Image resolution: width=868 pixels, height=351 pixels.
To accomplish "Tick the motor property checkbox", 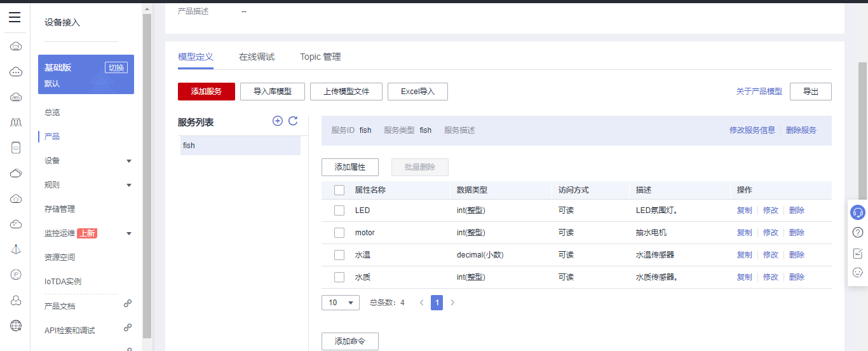I will (x=339, y=233).
